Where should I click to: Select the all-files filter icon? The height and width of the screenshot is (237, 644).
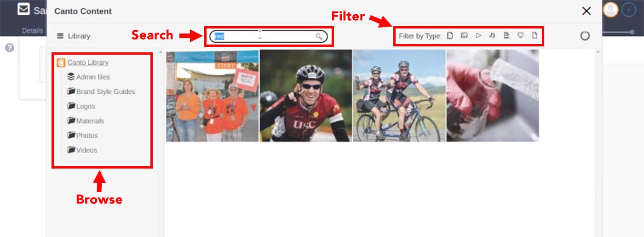coord(450,35)
